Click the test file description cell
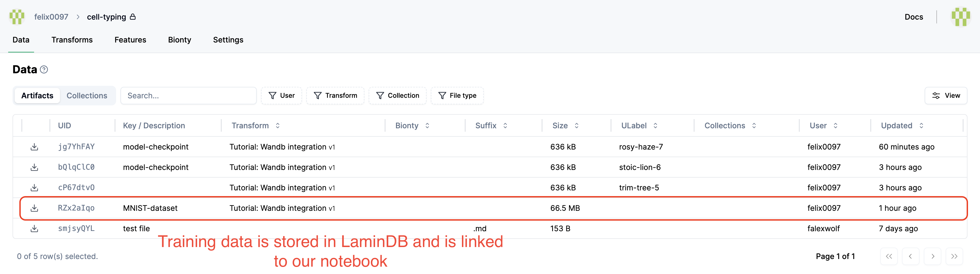The image size is (980, 274). click(x=136, y=229)
